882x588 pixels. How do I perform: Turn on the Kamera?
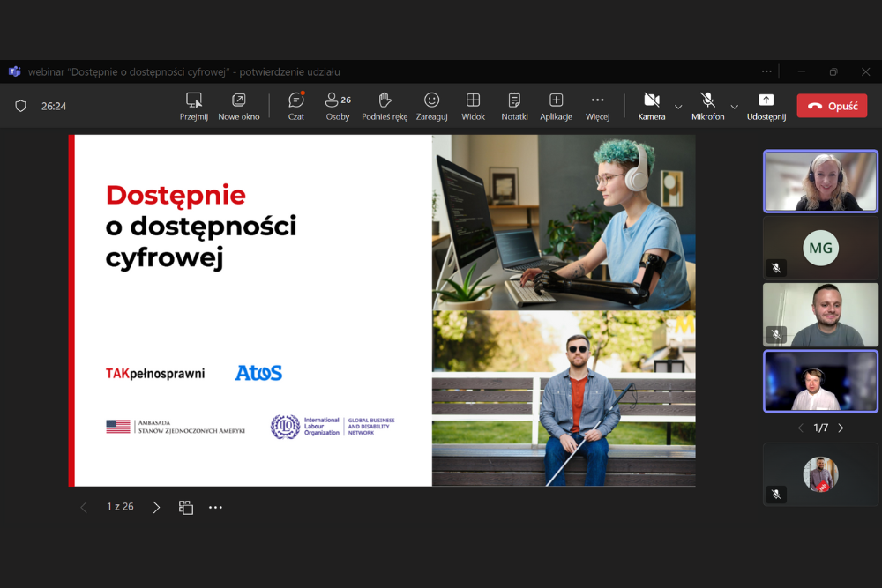click(652, 107)
